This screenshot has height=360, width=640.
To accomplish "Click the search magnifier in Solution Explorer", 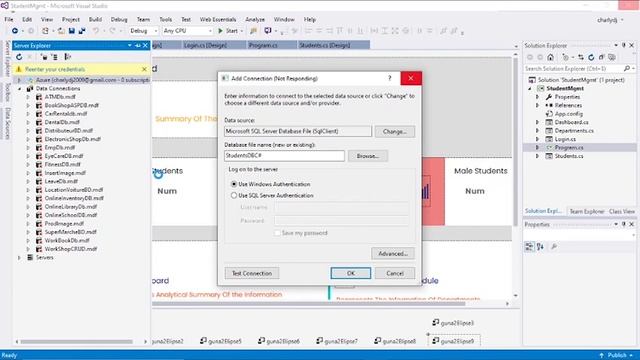I will (x=627, y=69).
